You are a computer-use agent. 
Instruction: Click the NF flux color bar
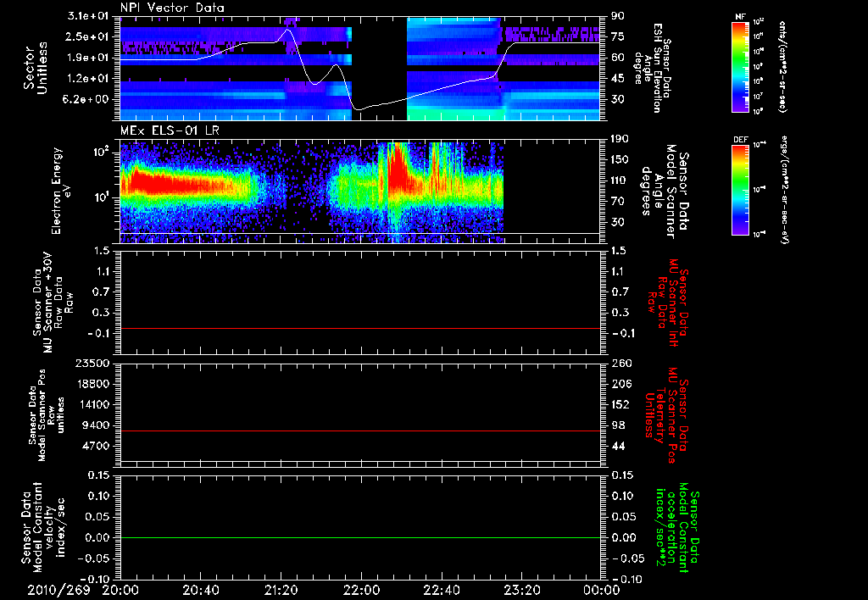740,66
